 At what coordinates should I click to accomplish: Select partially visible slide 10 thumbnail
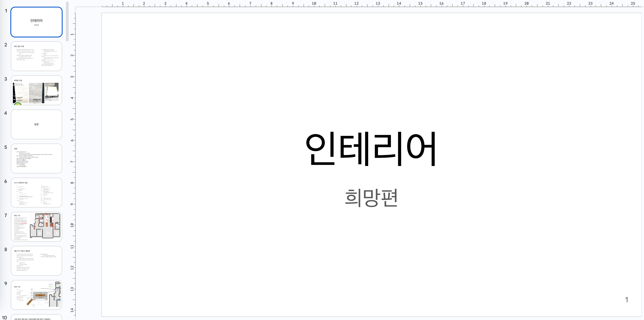36,317
